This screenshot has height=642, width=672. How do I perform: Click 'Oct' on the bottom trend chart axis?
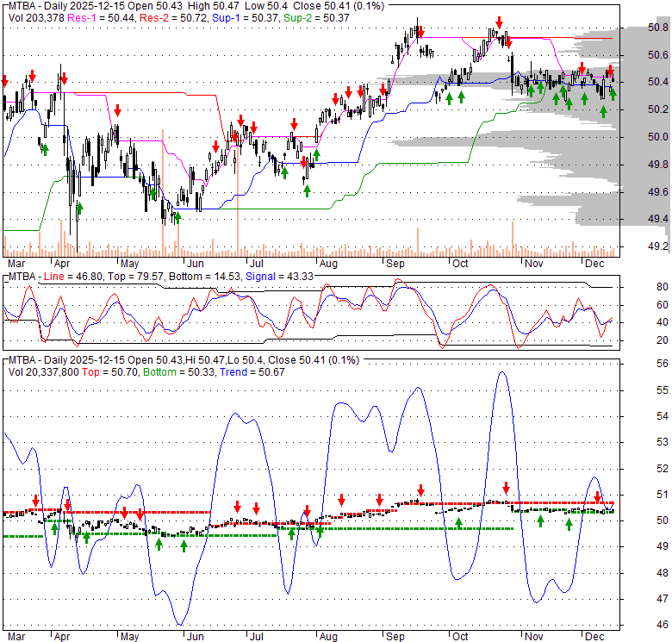(460, 637)
